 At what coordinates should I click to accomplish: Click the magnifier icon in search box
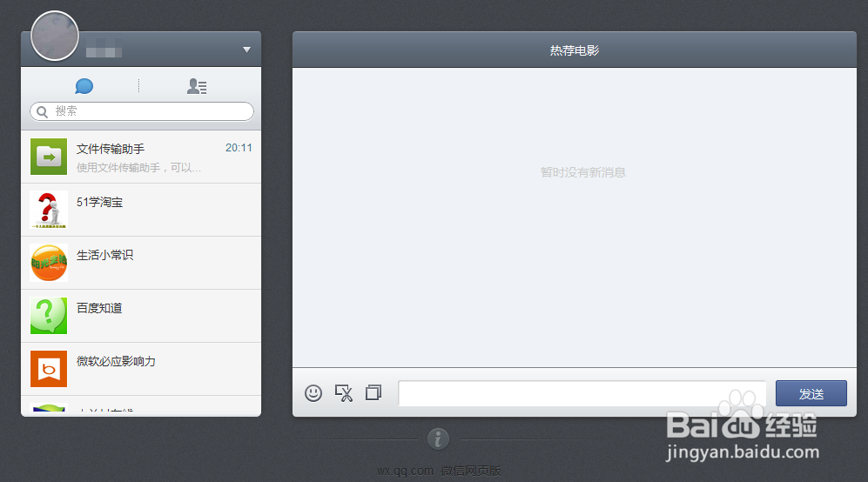[x=42, y=111]
